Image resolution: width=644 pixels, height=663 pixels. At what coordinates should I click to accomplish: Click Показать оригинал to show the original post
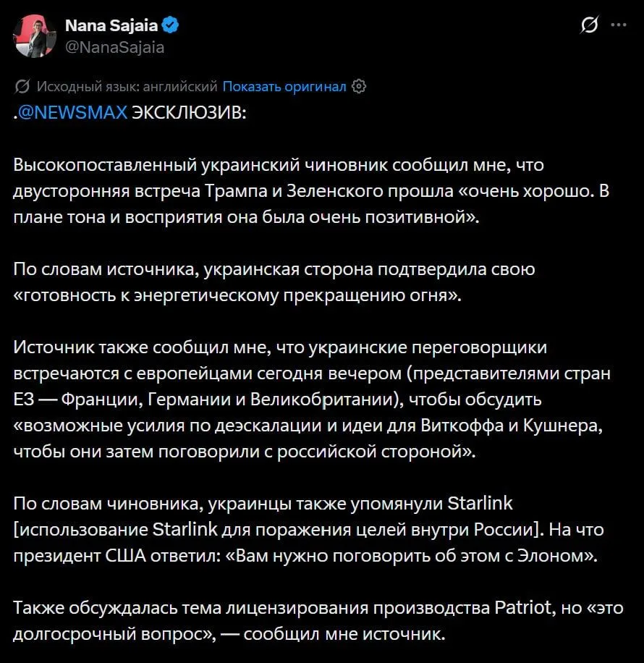click(x=284, y=86)
